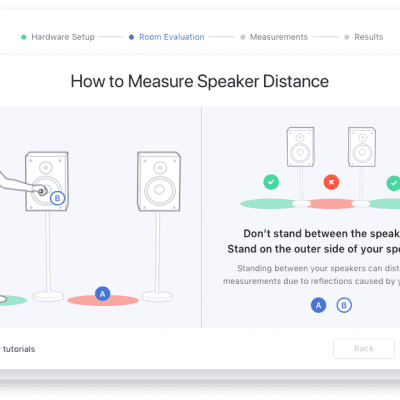
Task: Click the green checkmark left of speakers
Action: coord(271,182)
